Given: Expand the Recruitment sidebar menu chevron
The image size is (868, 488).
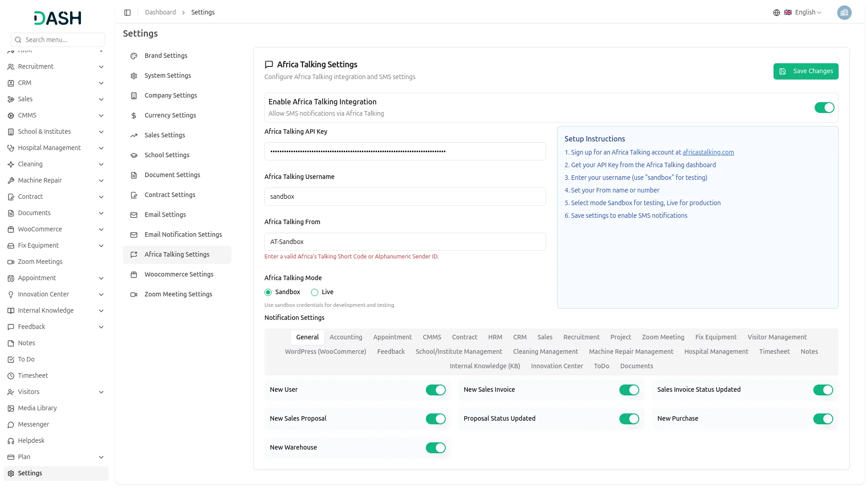Looking at the screenshot, I should [101, 67].
